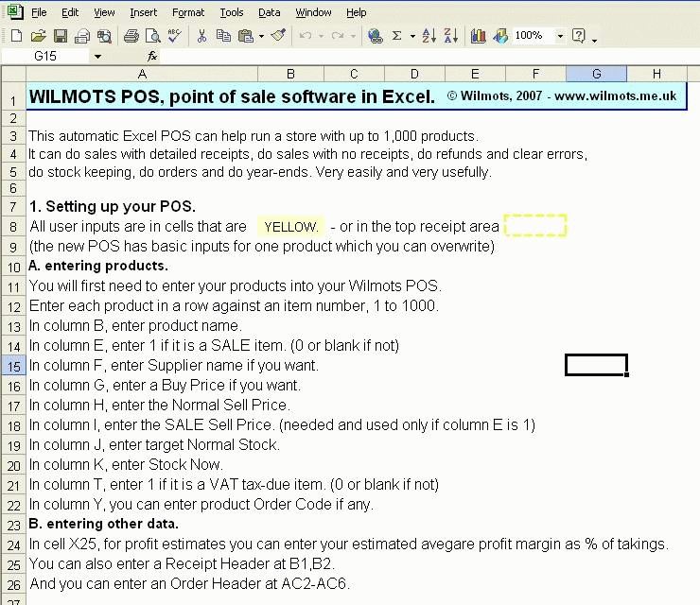Open Microsoft Excel Help question icon
700x605 pixels.
click(x=579, y=35)
